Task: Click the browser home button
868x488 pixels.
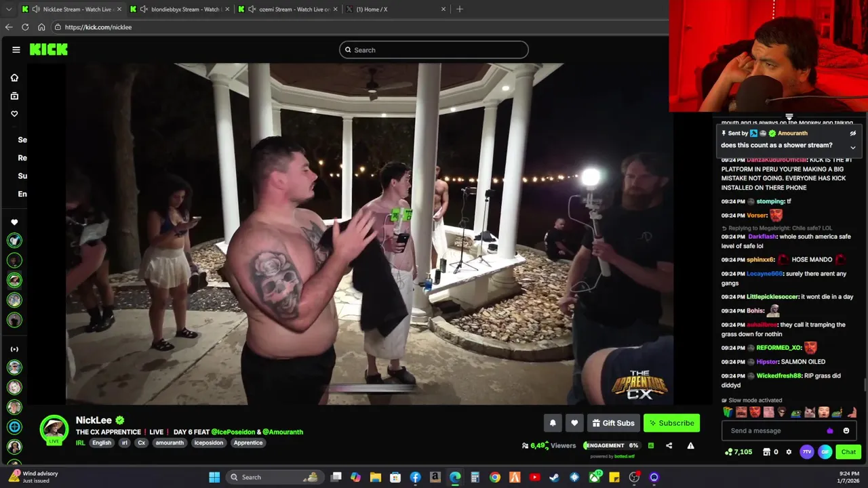Action: [x=41, y=27]
